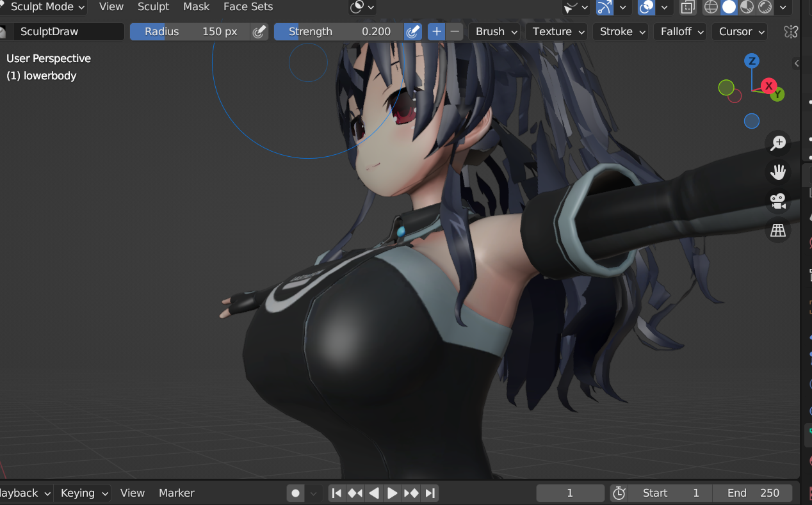Expand the gizmos options dropdown

(623, 7)
